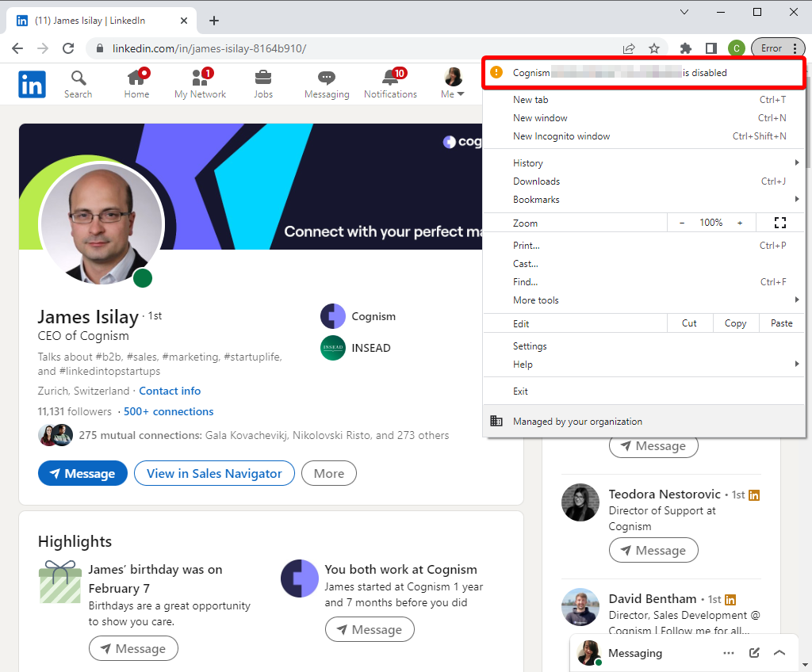Go back in the browser
Screen dimensions: 812x672
coord(17,48)
